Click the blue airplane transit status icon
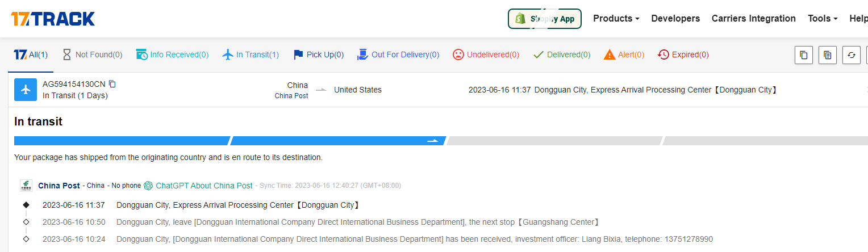 coord(26,90)
